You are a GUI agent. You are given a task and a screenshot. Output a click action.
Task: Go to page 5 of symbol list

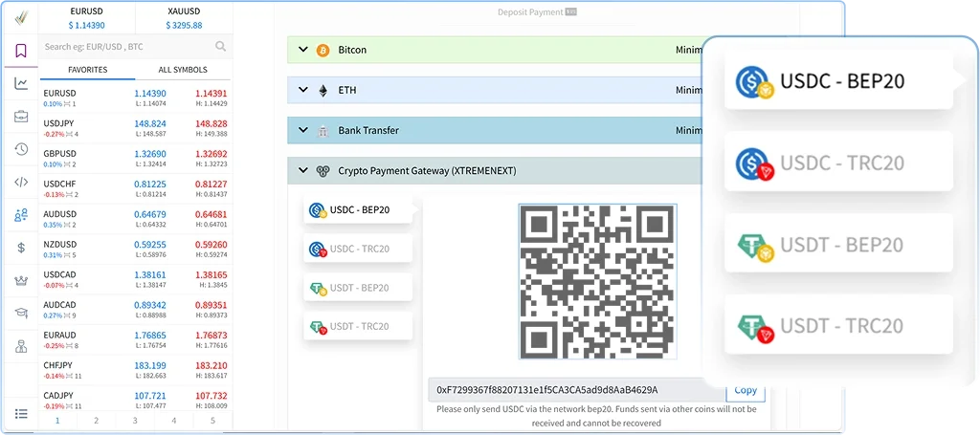coord(212,421)
